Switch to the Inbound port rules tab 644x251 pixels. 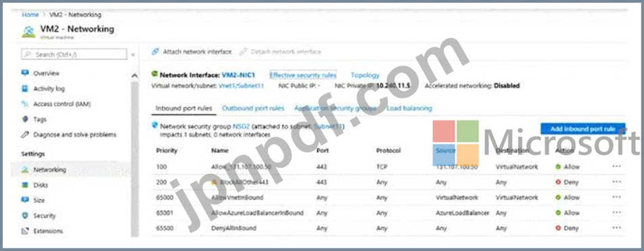coord(184,108)
